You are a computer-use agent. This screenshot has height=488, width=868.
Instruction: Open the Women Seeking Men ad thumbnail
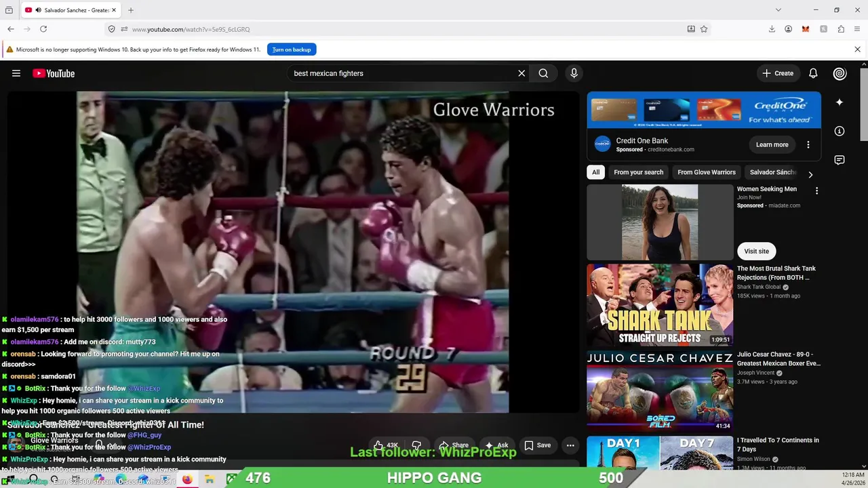point(660,222)
